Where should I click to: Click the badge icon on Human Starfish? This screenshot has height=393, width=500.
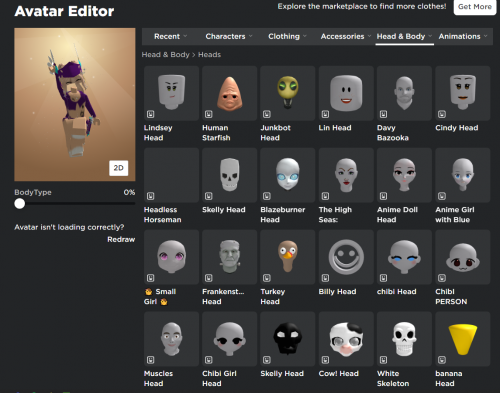coord(209,114)
